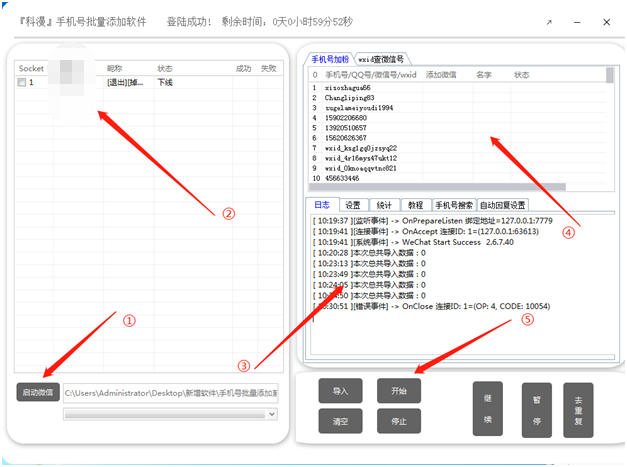Open the wxid查微信号 tab
The height and width of the screenshot is (467, 627).
tap(382, 59)
